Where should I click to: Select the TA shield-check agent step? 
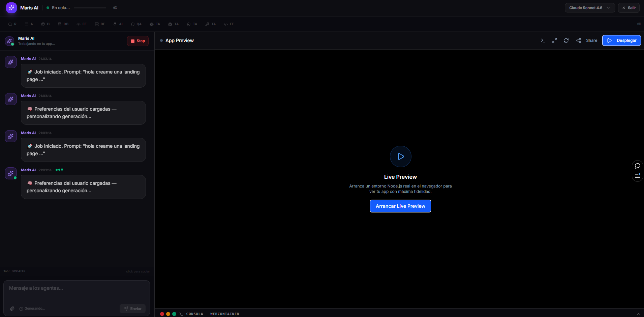192,24
